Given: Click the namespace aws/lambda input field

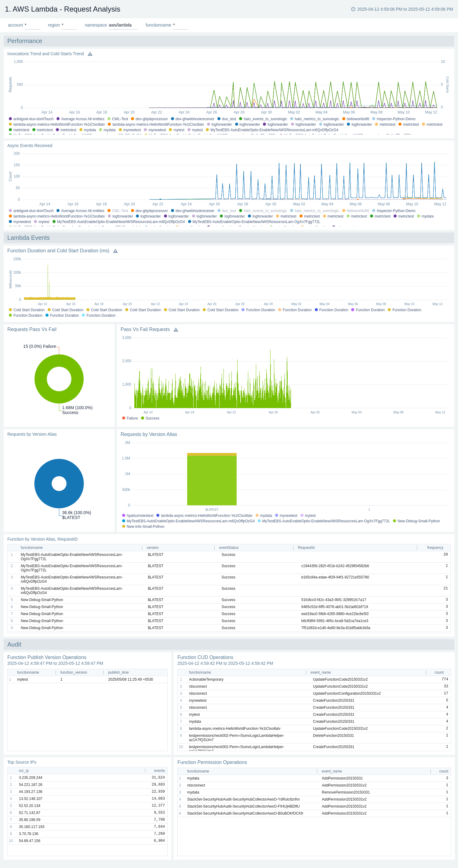Looking at the screenshot, I should click(x=123, y=25).
